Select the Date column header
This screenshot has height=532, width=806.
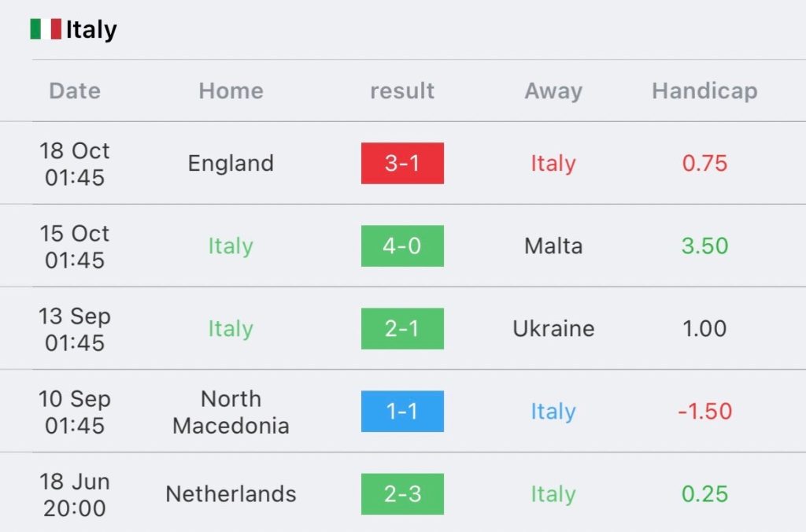tap(75, 91)
